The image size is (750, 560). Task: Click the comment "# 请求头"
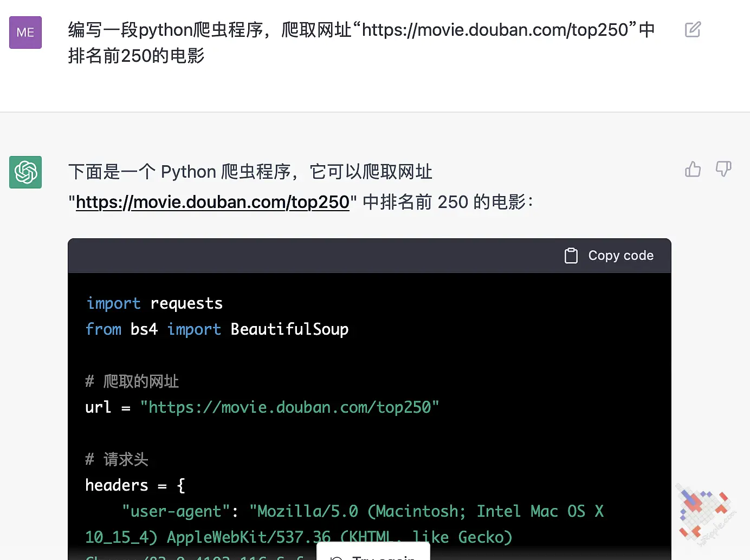point(117,459)
